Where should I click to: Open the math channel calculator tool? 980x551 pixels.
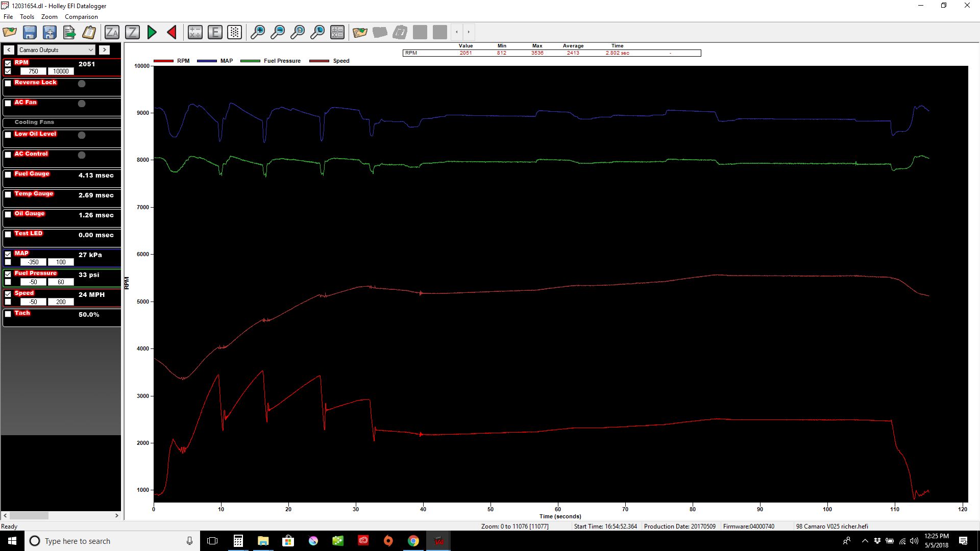click(337, 32)
